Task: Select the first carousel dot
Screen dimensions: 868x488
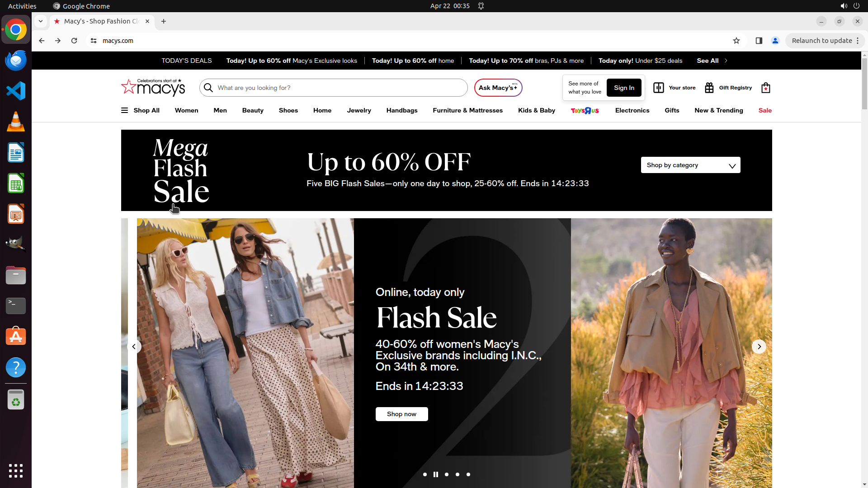Action: click(x=425, y=474)
